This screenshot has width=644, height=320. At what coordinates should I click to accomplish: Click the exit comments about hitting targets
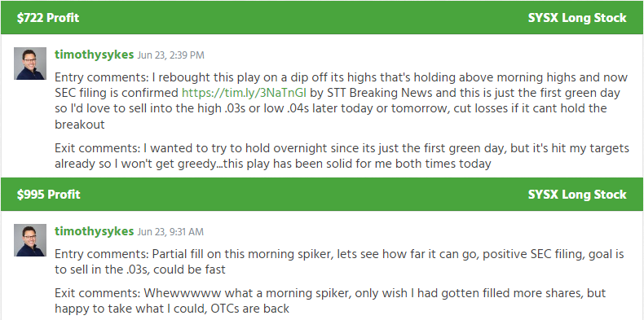342,156
